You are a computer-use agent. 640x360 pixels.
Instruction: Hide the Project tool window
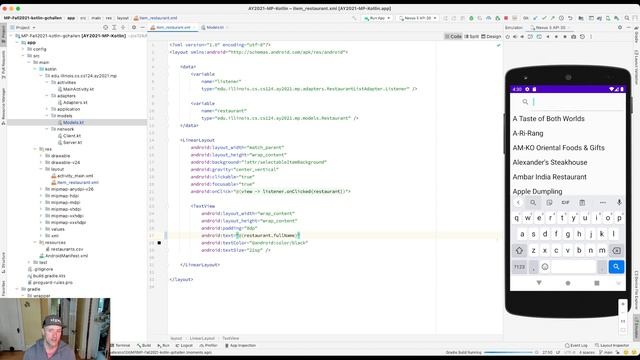pyautogui.click(x=142, y=27)
